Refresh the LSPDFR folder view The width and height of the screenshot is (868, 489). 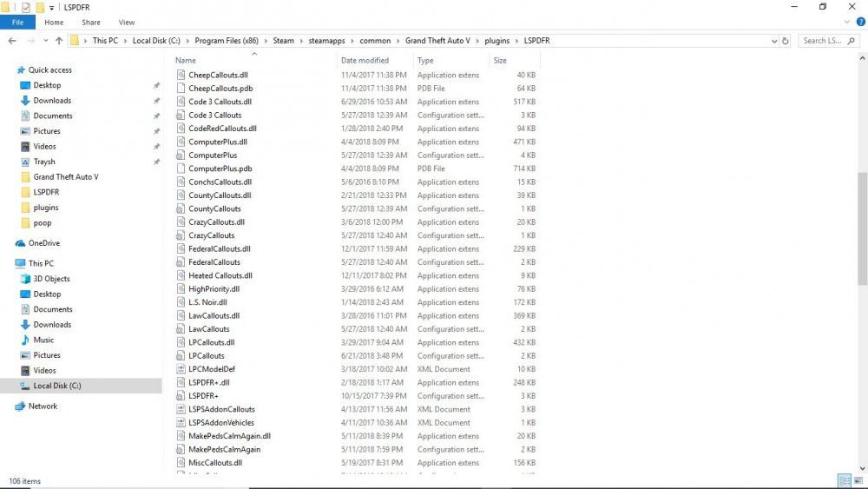point(785,41)
